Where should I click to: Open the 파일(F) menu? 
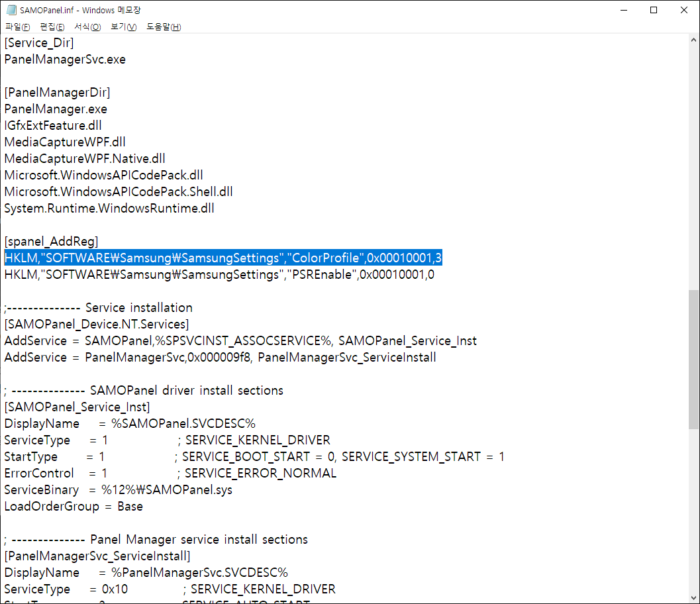pyautogui.click(x=17, y=26)
